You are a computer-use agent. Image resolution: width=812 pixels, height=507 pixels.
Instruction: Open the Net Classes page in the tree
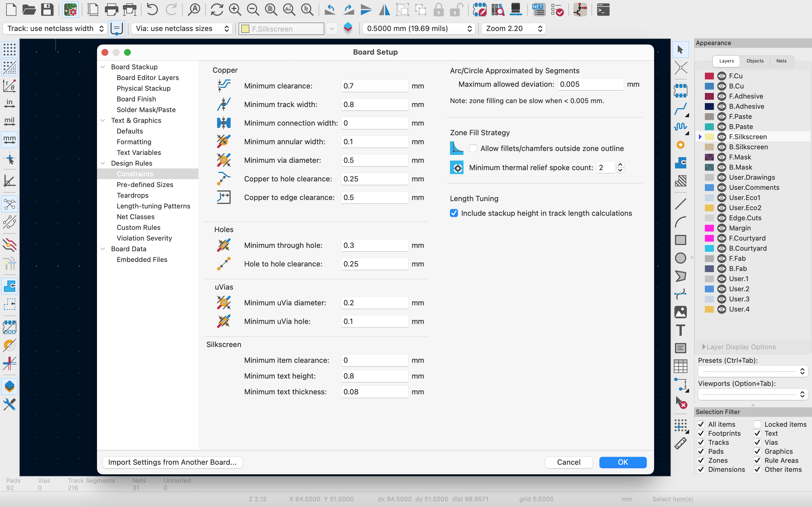point(136,217)
